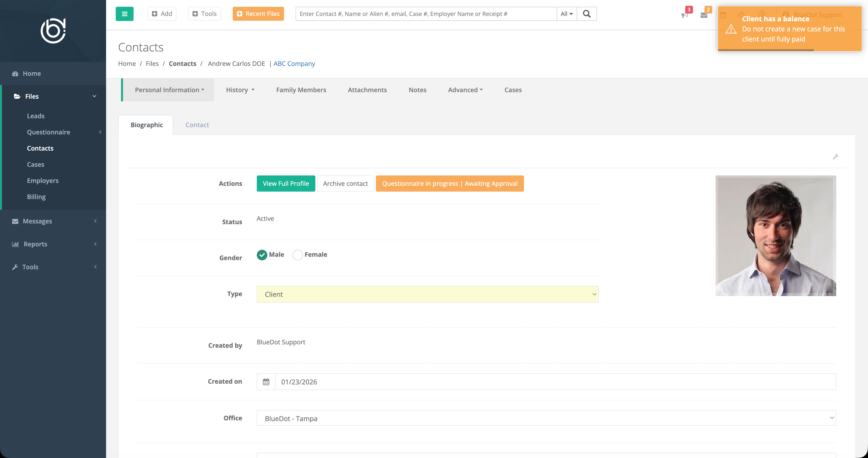Click the Tools wrench icon in sidebar
This screenshot has height=458, width=868.
coord(15,267)
